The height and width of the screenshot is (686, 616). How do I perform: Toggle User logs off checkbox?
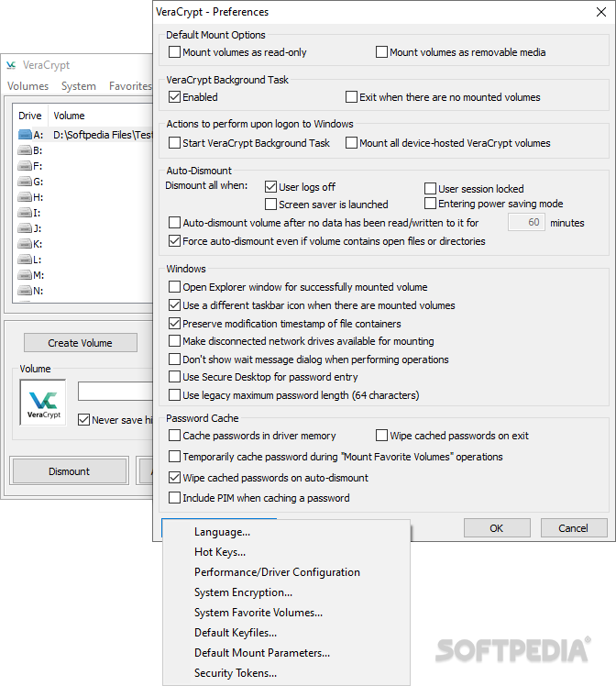(271, 187)
